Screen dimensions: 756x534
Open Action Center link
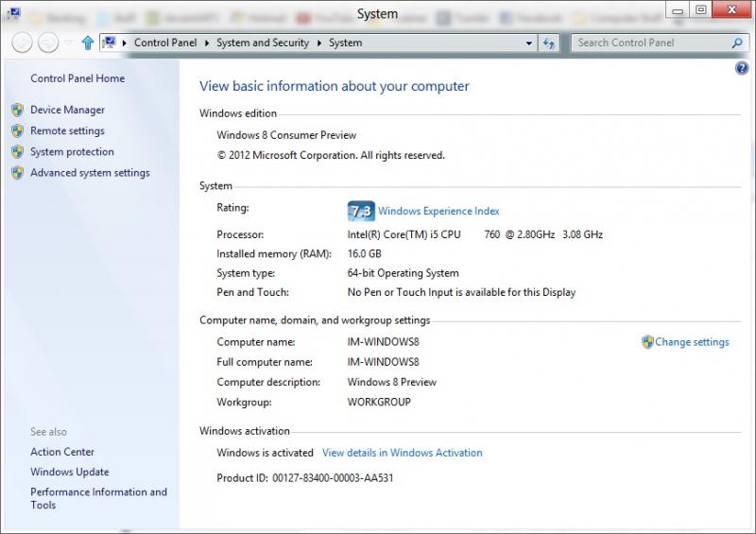tap(62, 452)
